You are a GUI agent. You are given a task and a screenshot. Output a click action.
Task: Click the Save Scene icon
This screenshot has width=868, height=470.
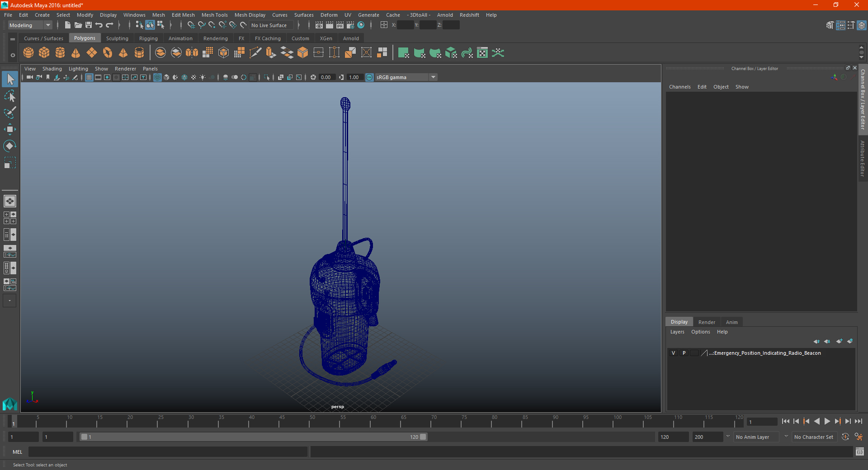click(89, 25)
